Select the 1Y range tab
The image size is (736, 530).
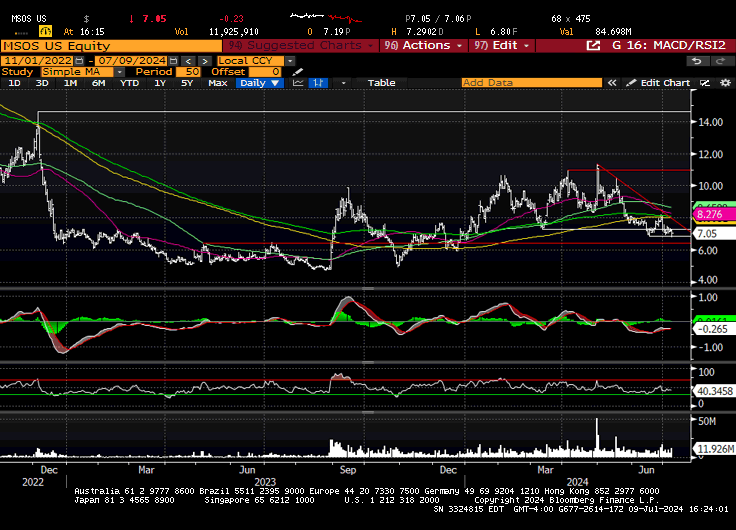point(160,83)
